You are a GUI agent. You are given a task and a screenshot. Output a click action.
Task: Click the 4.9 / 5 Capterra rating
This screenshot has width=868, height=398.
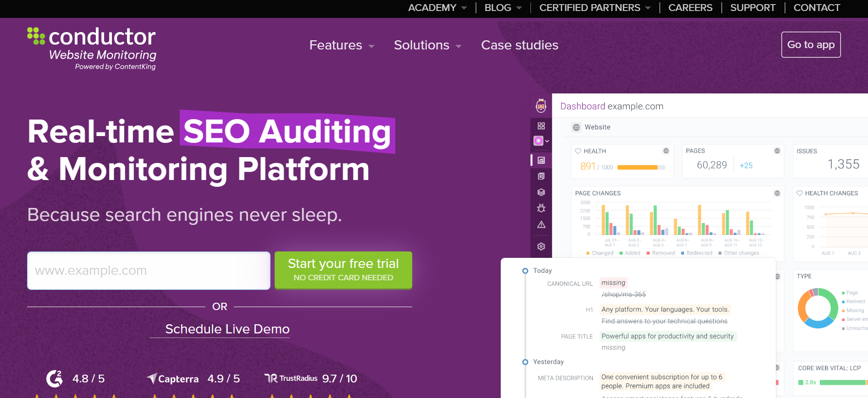(223, 379)
